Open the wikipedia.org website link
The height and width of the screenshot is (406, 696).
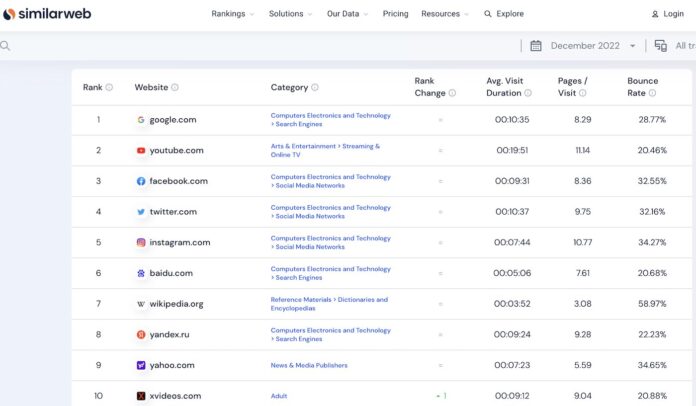pos(176,304)
